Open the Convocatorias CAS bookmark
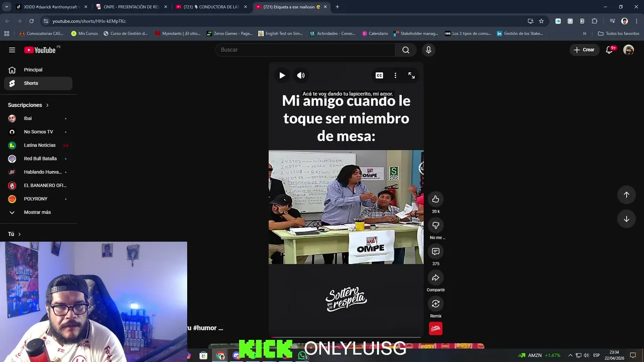 click(41, 34)
